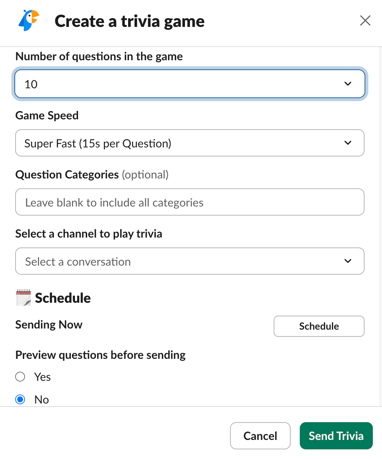382x460 pixels.
Task: Click the No label text
Action: click(42, 399)
